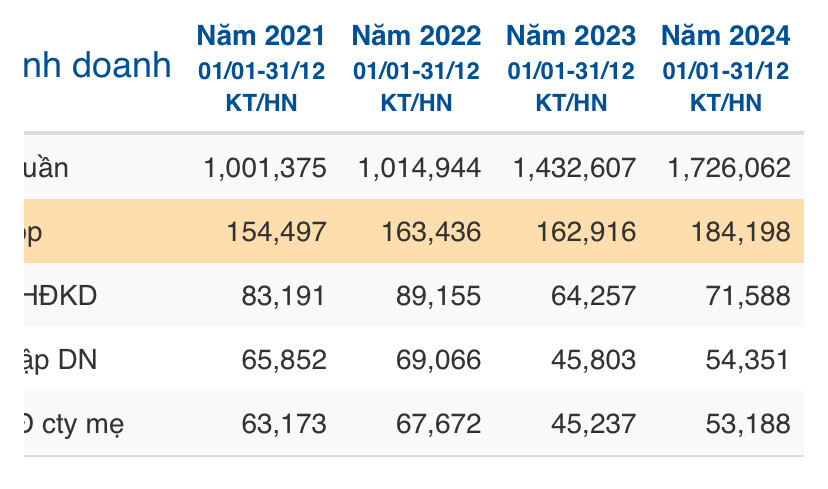Click the 1,001,375 value for 2021
Screen dimensions: 828x489
pos(264,167)
